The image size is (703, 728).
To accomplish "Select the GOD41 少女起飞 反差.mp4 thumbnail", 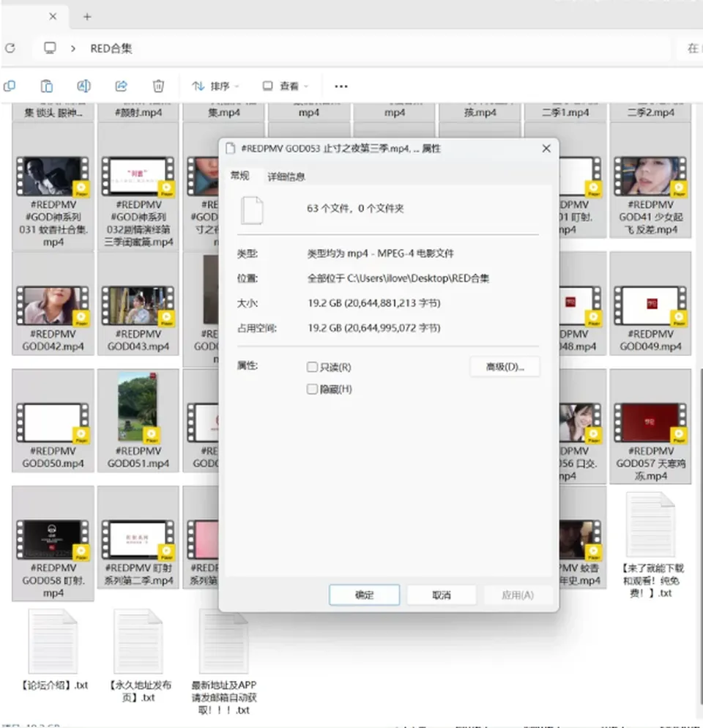I will tap(650, 176).
